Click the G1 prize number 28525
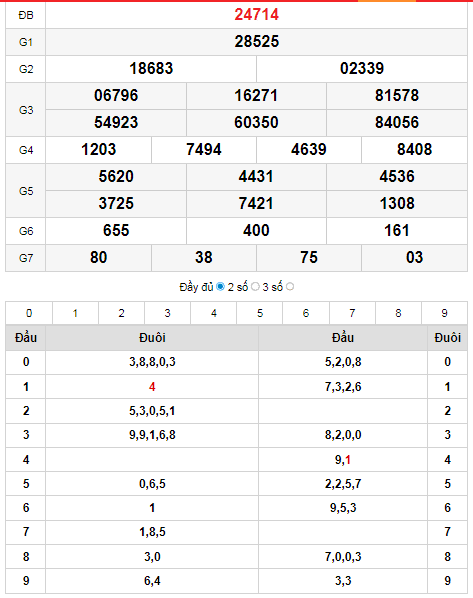The width and height of the screenshot is (473, 598). coord(256,42)
